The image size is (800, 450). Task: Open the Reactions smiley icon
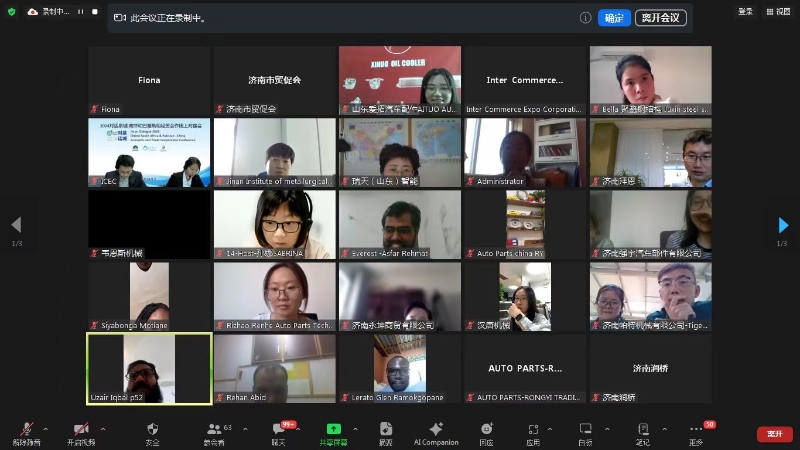(x=486, y=432)
